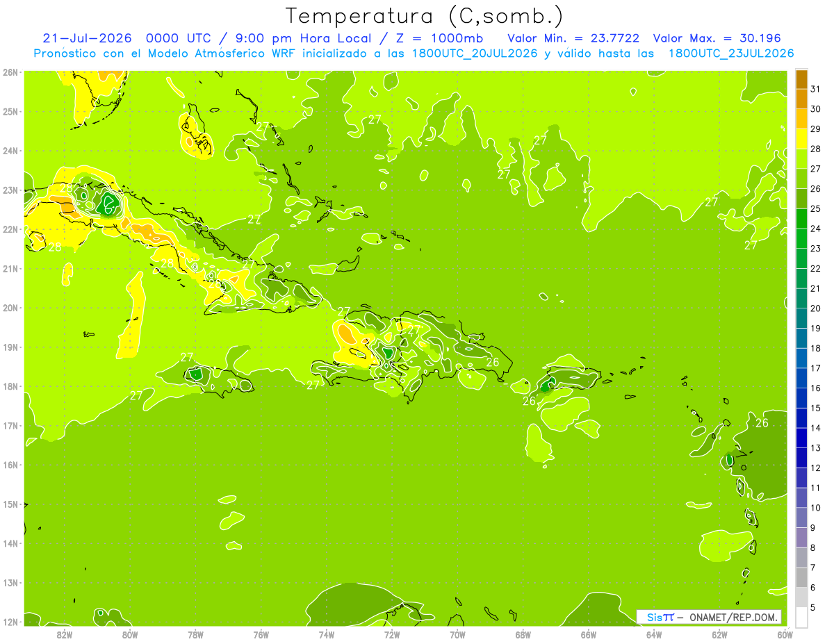Pick the brown swatch atop the color scale
Viewport: 834px width, 644px height.
point(801,79)
